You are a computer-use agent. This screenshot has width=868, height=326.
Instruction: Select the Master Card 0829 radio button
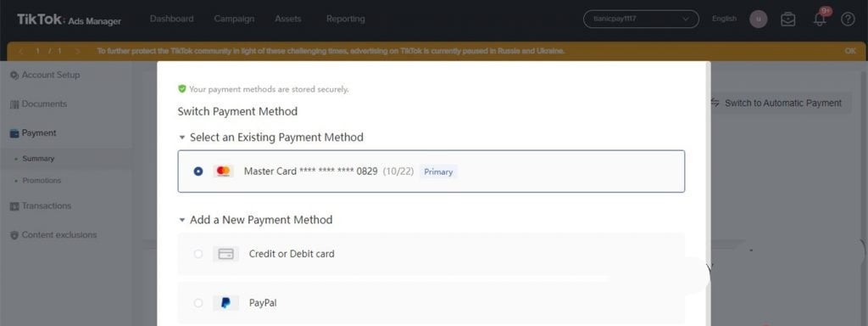click(198, 171)
